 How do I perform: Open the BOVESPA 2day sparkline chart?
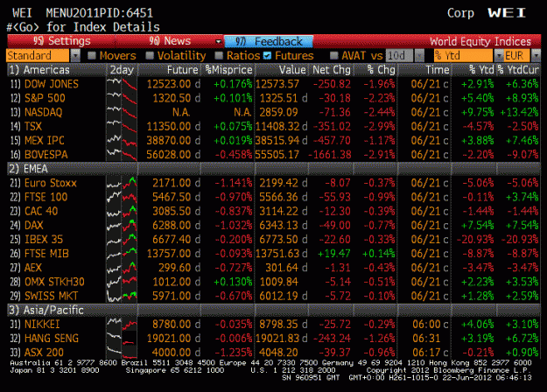point(122,155)
